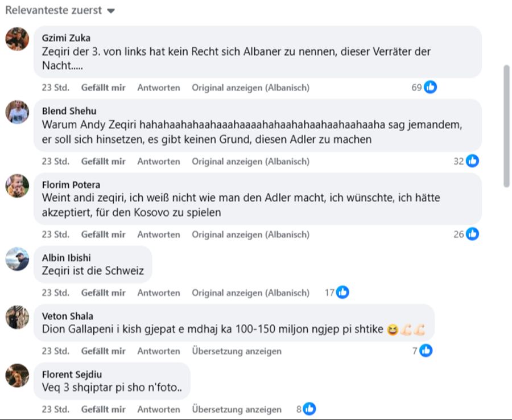The width and height of the screenshot is (512, 420).
Task: Click like reaction icon on Gzimi Zuka's comment
Action: (x=431, y=88)
